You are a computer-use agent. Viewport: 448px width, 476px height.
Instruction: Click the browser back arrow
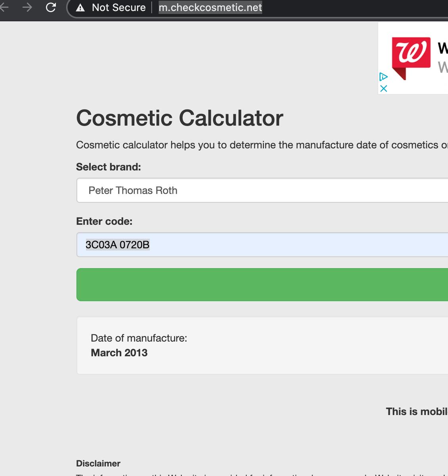(x=3, y=7)
